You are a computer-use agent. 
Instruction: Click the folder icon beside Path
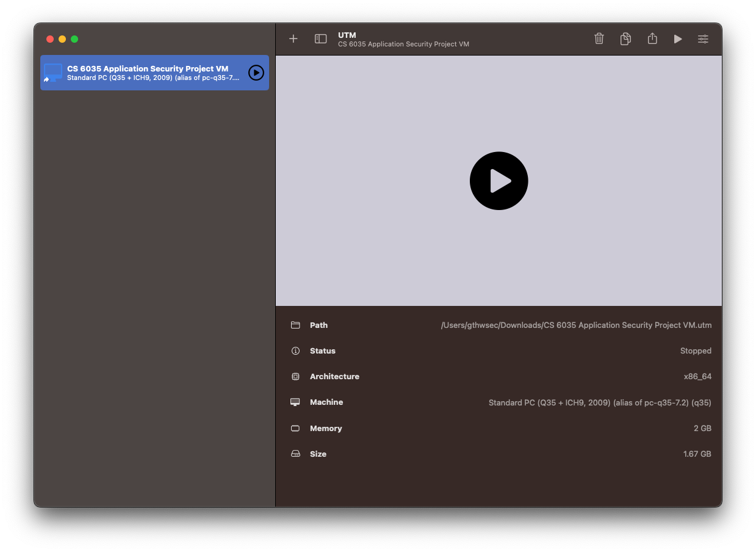point(295,325)
